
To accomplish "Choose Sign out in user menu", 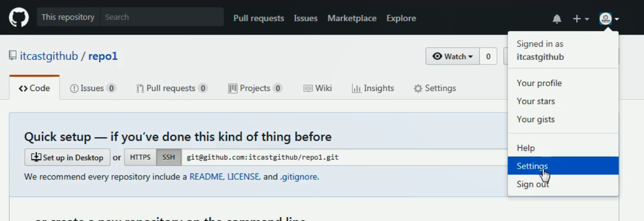I will click(563, 184).
